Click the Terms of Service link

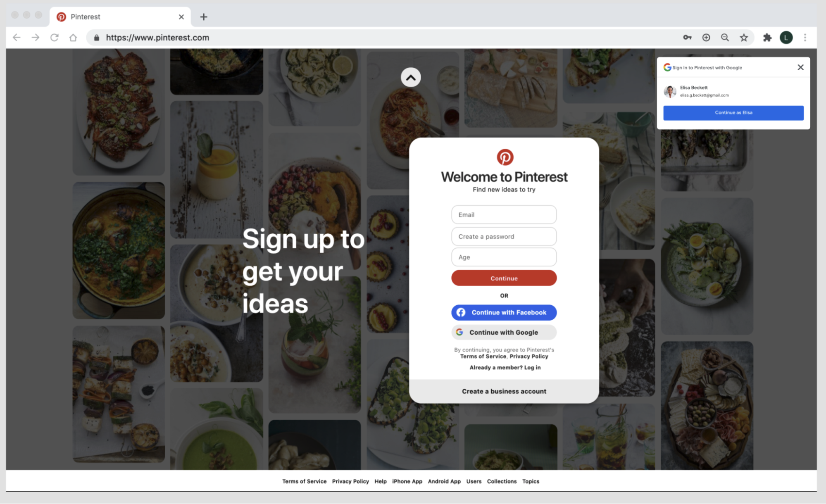coord(304,481)
